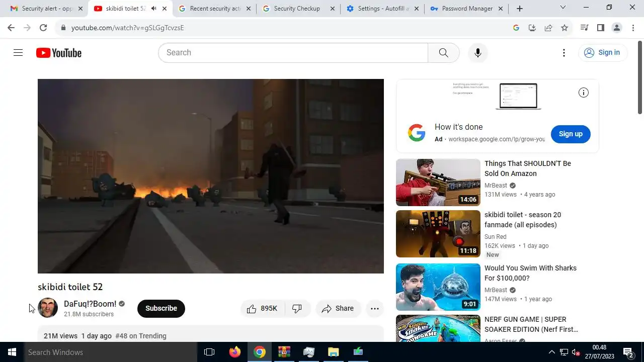Open new browser tab

coord(520,9)
